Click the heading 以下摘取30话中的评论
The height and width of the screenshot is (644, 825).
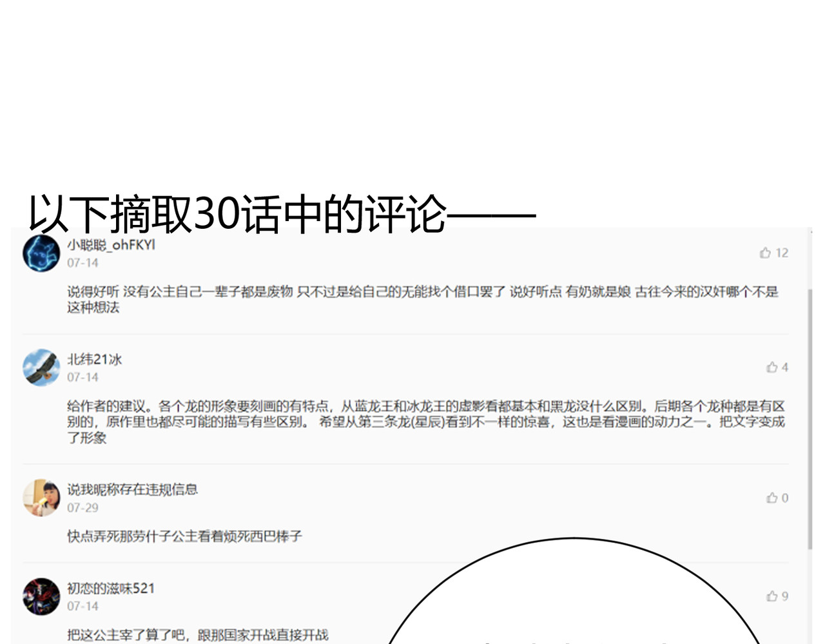tap(282, 213)
